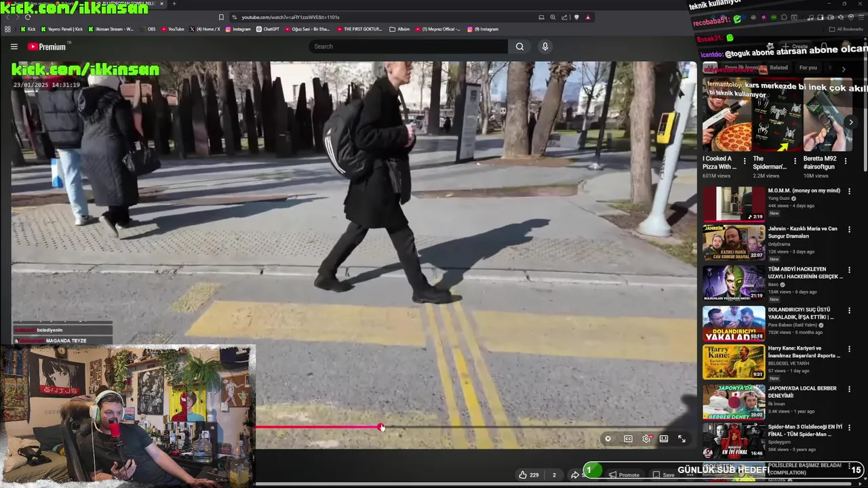Open the browser apps grid icon
868x488 pixels.
pyautogui.click(x=7, y=29)
